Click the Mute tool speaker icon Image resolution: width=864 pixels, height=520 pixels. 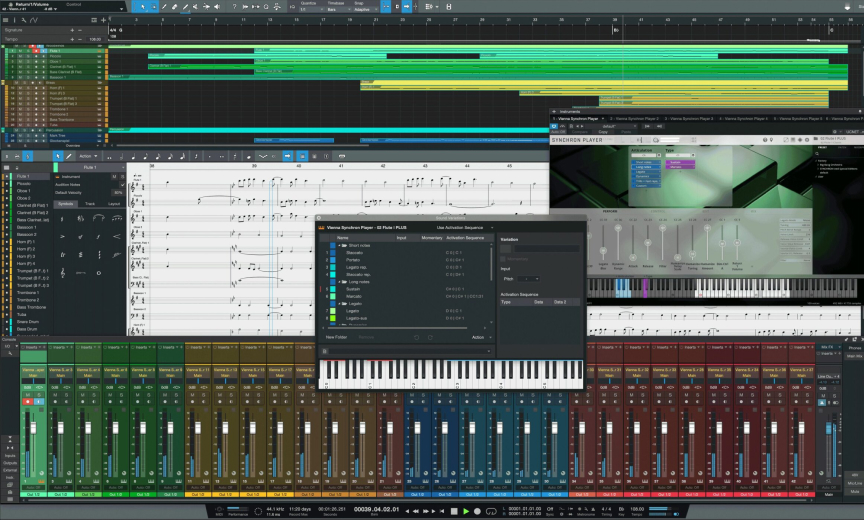[217, 7]
